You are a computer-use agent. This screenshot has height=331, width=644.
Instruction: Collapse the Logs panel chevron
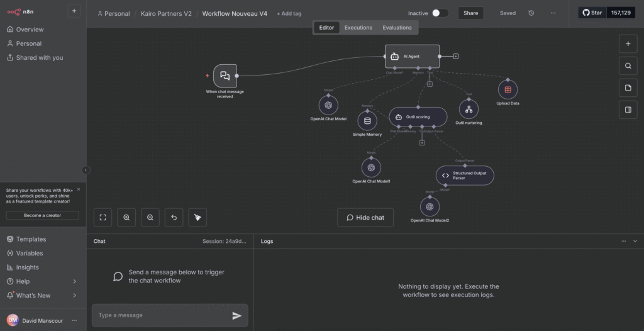point(635,241)
